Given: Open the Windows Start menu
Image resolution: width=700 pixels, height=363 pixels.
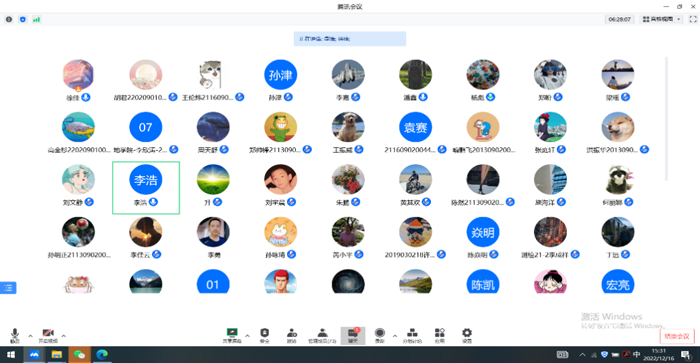Looking at the screenshot, I should click(x=11, y=355).
